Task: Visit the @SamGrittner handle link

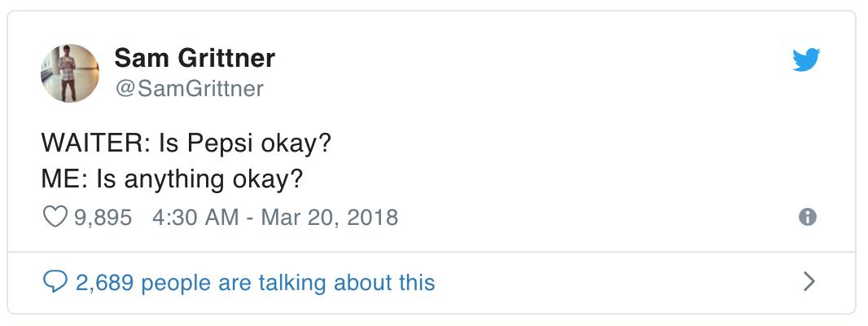Action: pos(189,88)
